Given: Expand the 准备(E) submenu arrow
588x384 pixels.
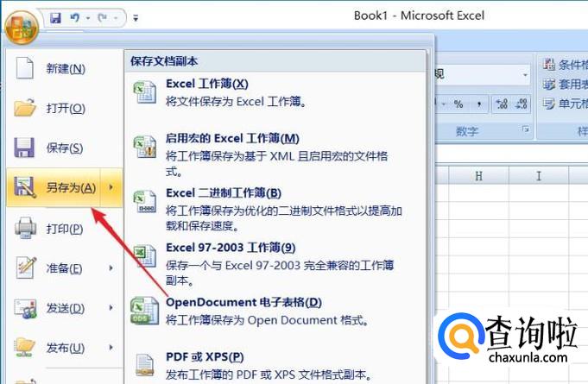Looking at the screenshot, I should pos(111,268).
